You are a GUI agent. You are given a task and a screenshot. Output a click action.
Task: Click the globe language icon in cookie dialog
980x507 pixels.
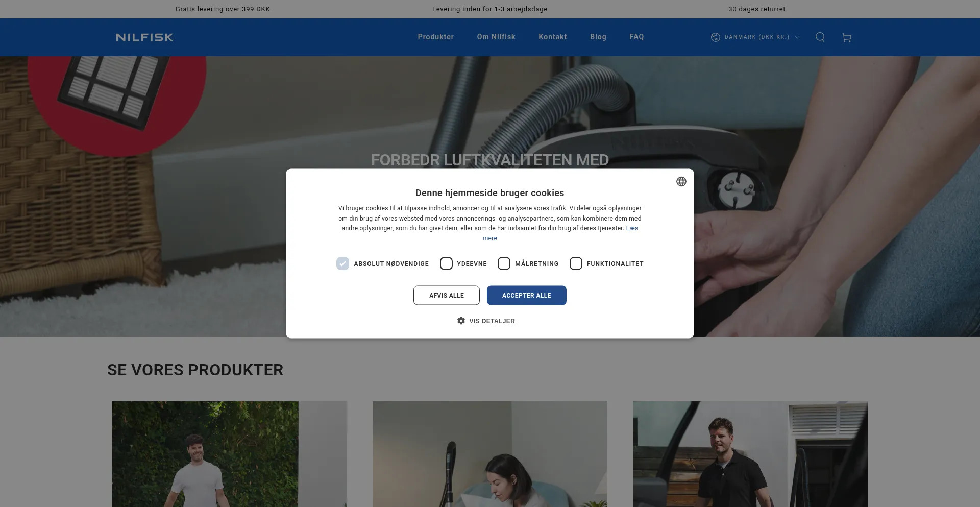681,182
